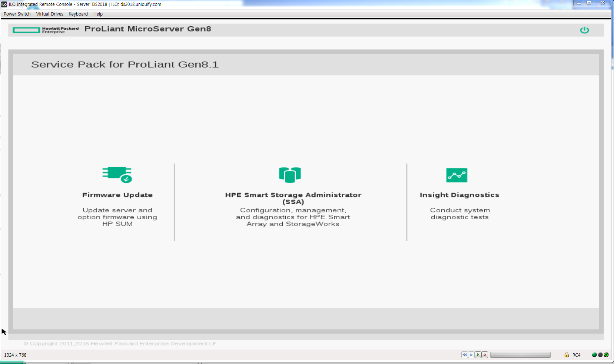Click the playback progress bar
Image resolution: width=614 pixels, height=364 pixels.
point(520,355)
